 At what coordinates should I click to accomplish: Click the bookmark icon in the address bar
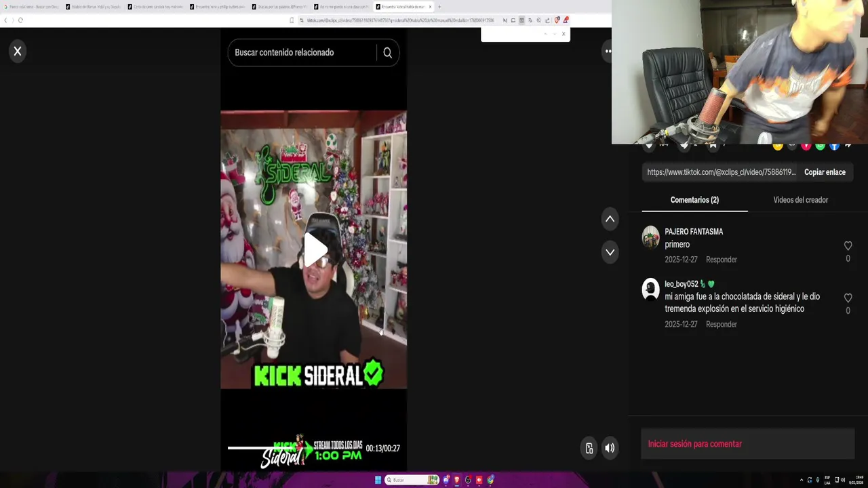(292, 20)
